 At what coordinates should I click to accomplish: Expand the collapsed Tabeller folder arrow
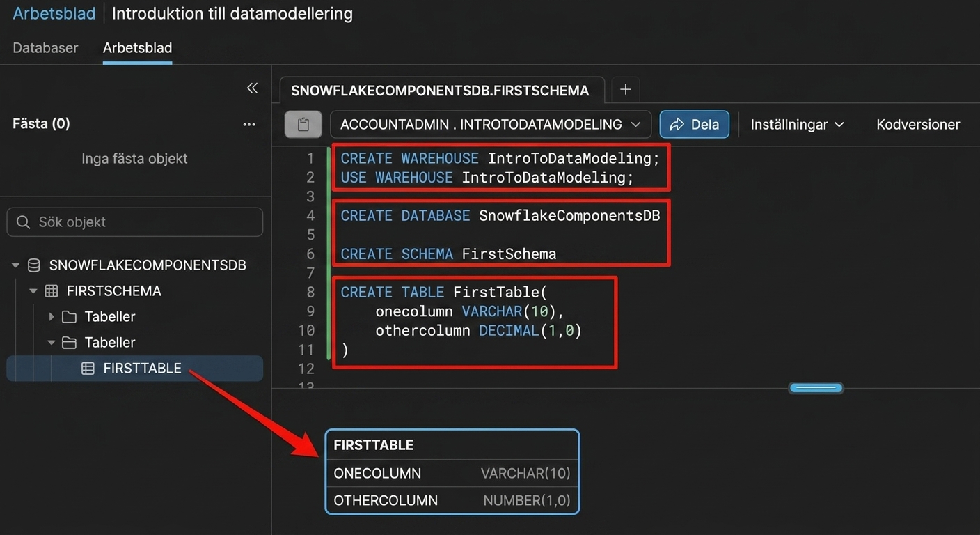[x=51, y=317]
